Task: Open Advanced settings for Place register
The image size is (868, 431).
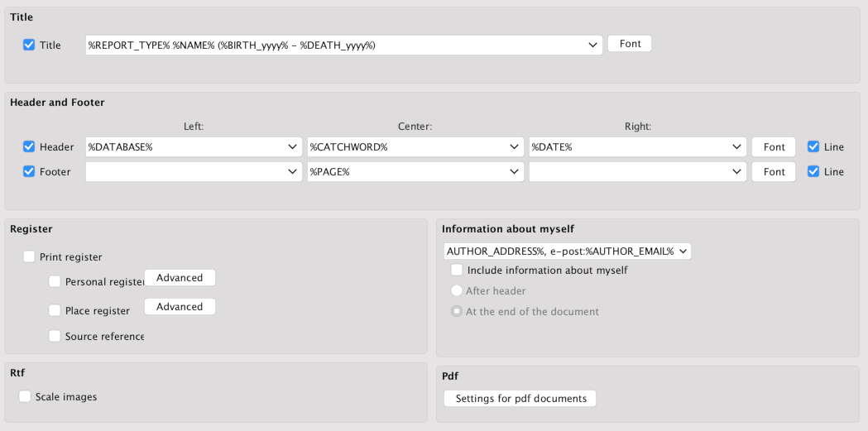Action: [x=180, y=307]
